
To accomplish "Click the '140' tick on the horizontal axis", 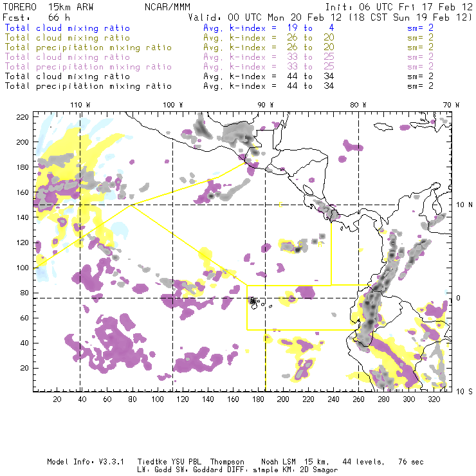I will (x=208, y=399).
